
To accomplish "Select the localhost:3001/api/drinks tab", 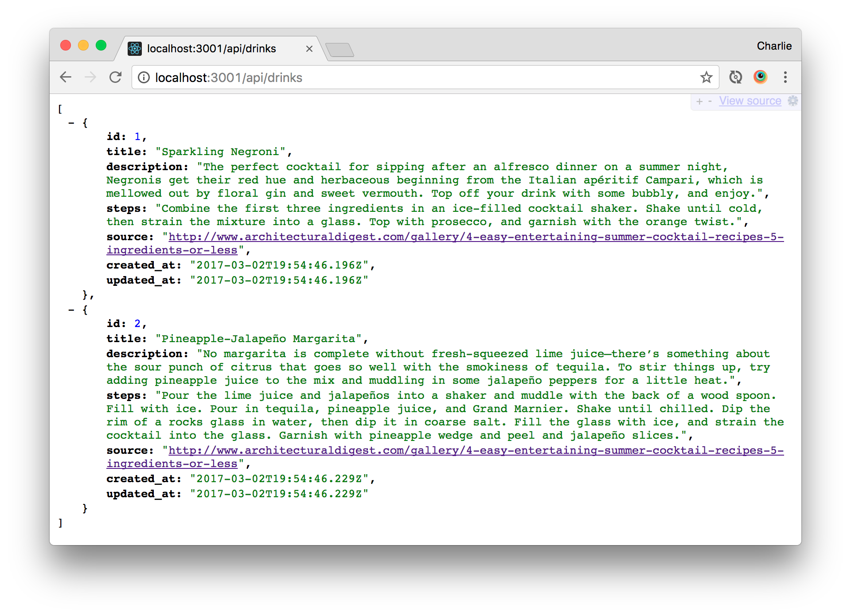I will [212, 49].
